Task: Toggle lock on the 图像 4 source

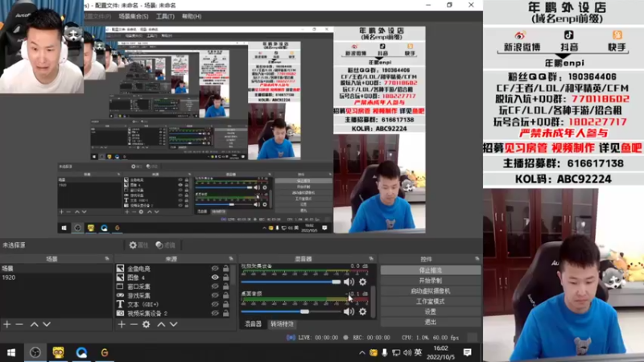Action: click(226, 278)
